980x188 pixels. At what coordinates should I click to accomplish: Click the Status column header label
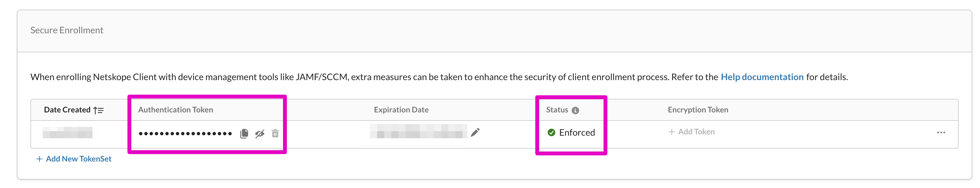coord(557,110)
